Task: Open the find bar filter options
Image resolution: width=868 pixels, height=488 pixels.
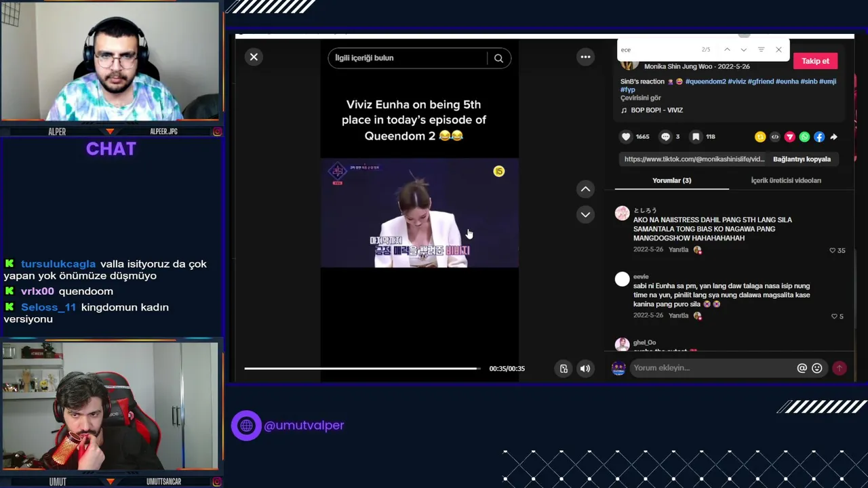Action: click(761, 49)
